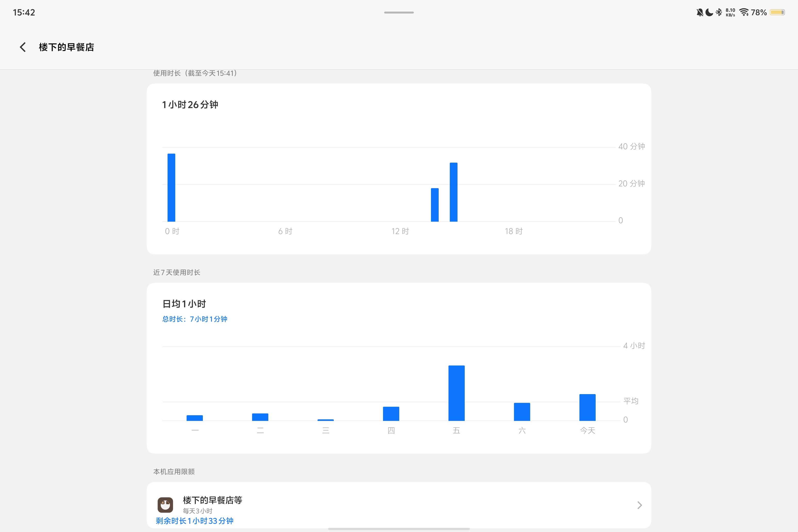
Task: Tap the muted bell status icon
Action: (700, 13)
